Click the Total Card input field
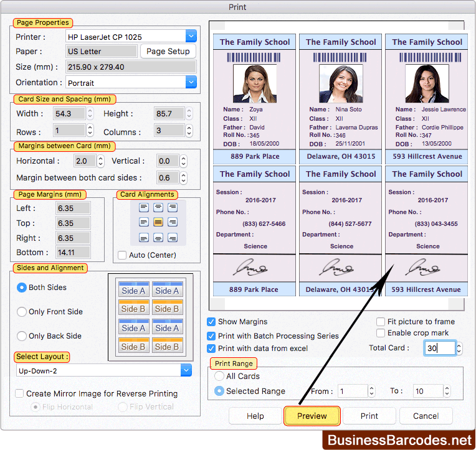This screenshot has width=476, height=450. pos(440,348)
